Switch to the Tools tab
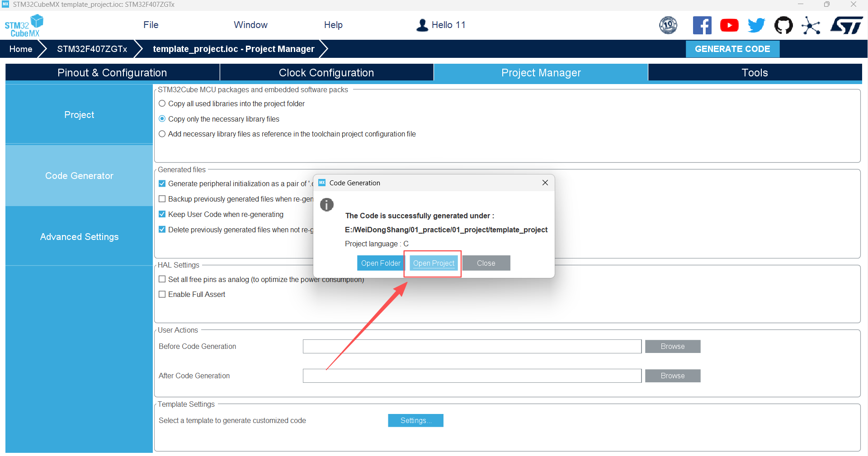Image resolution: width=868 pixels, height=456 pixels. 755,73
